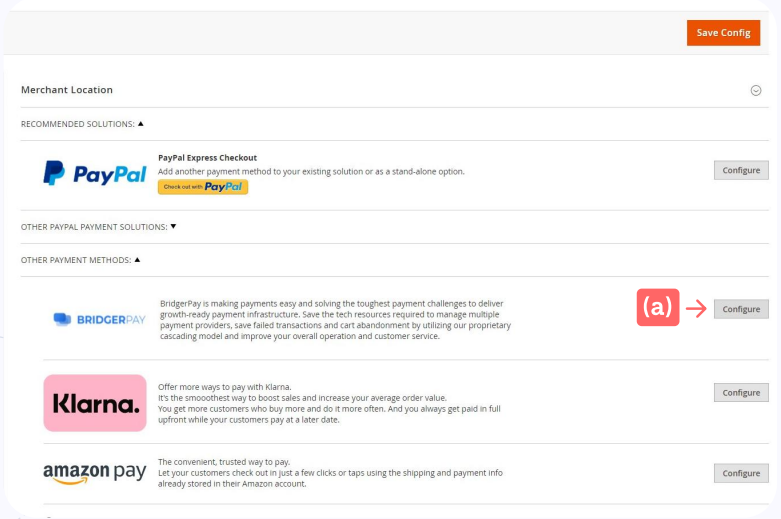The height and width of the screenshot is (519, 781).
Task: Collapse the Other Payment Methods triangle
Action: click(137, 260)
